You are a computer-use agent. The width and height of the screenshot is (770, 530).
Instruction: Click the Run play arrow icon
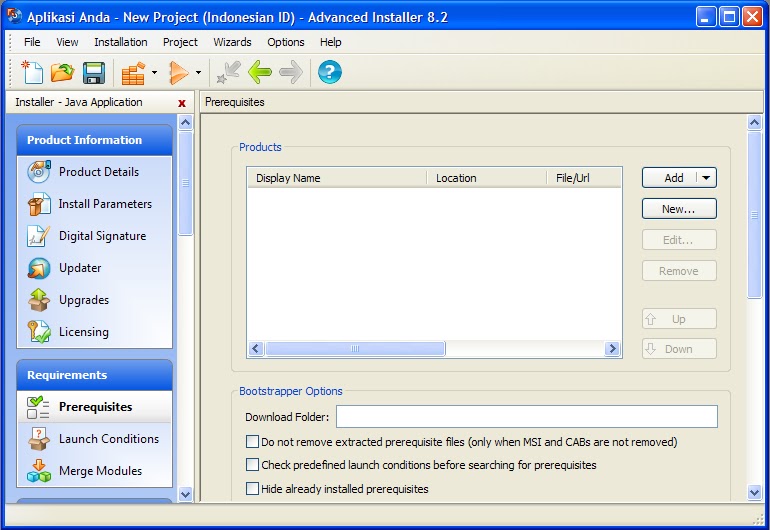click(179, 73)
